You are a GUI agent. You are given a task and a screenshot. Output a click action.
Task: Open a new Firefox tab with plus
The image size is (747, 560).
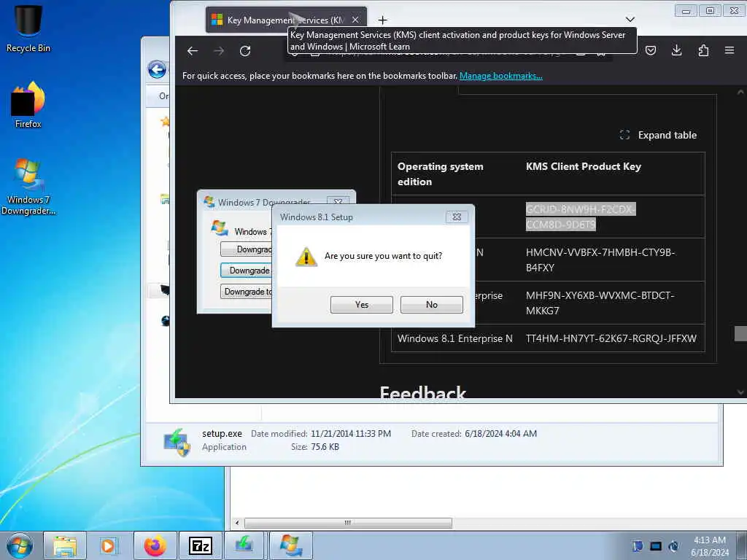click(382, 20)
